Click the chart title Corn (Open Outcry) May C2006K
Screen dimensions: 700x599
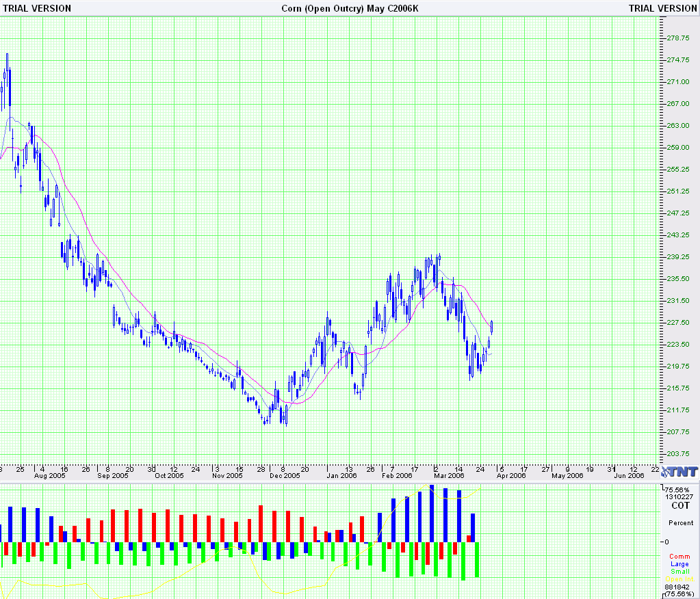tap(350, 8)
